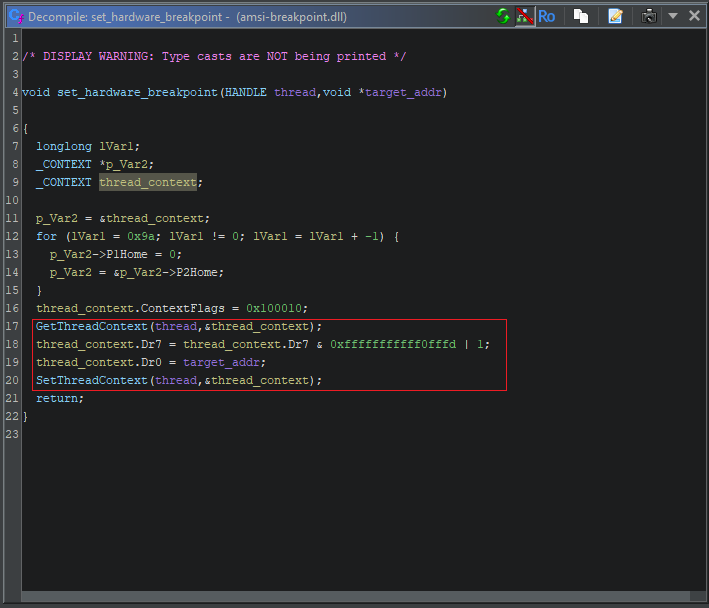Click the return statement on line 21
Viewport: 709px width, 608px height.
57,399
